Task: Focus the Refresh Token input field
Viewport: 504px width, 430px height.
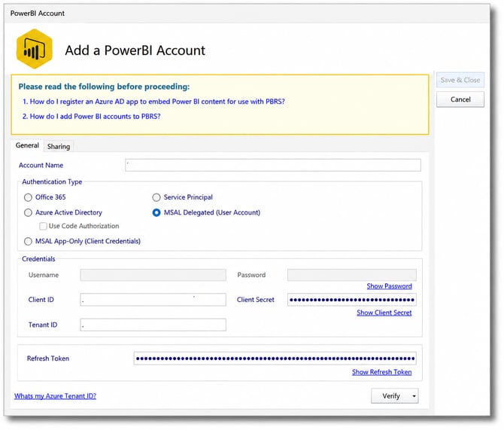Action: coord(275,358)
